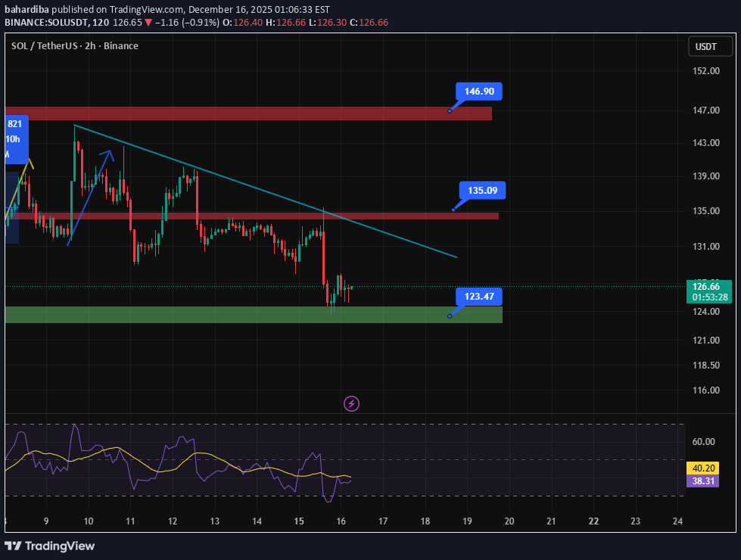Click the yellow 40.20 indicator value label

coord(702,468)
